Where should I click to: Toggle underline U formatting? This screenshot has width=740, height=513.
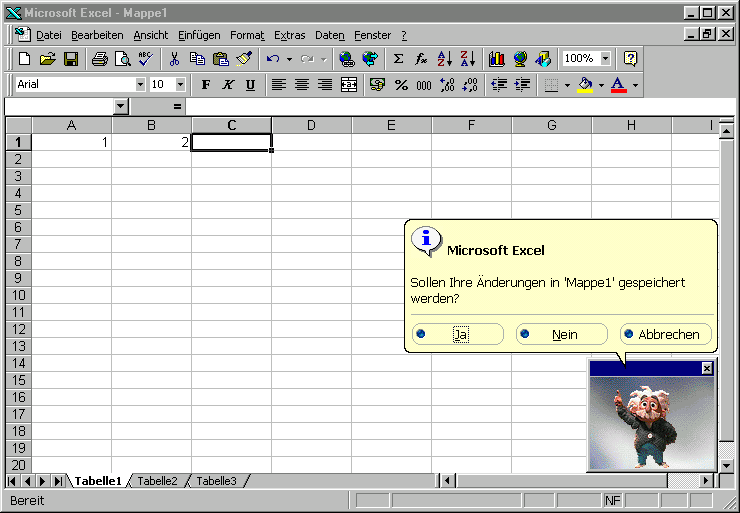point(251,85)
